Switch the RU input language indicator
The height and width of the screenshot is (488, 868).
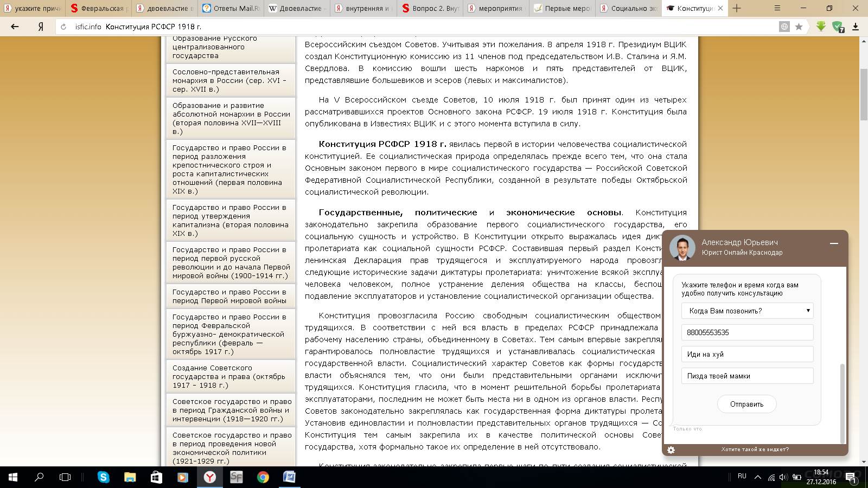(x=742, y=476)
